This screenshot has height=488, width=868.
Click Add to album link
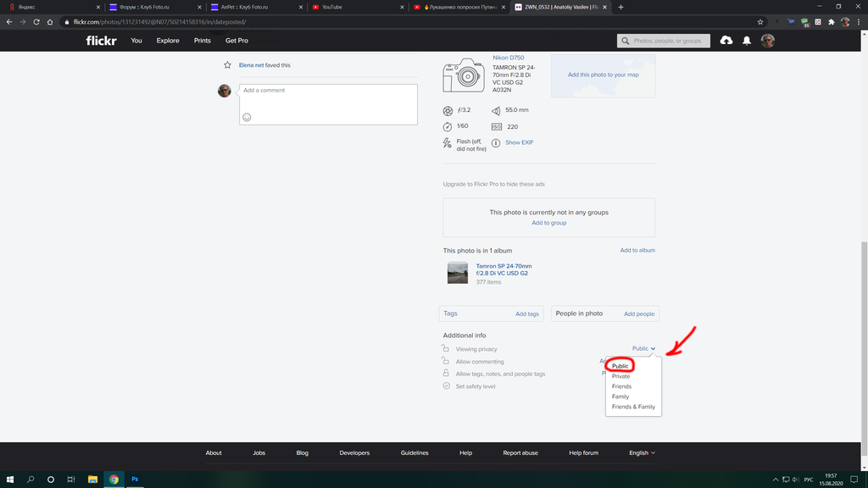pyautogui.click(x=637, y=250)
